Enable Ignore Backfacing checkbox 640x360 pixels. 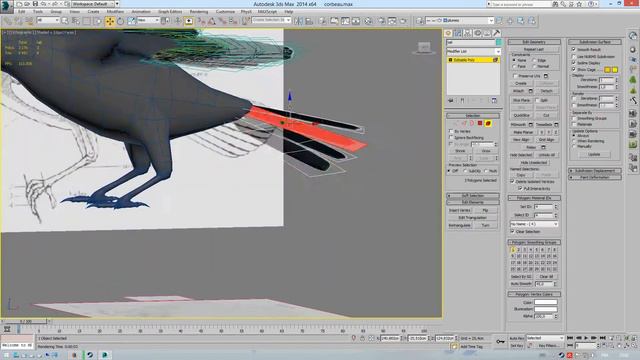pyautogui.click(x=451, y=138)
